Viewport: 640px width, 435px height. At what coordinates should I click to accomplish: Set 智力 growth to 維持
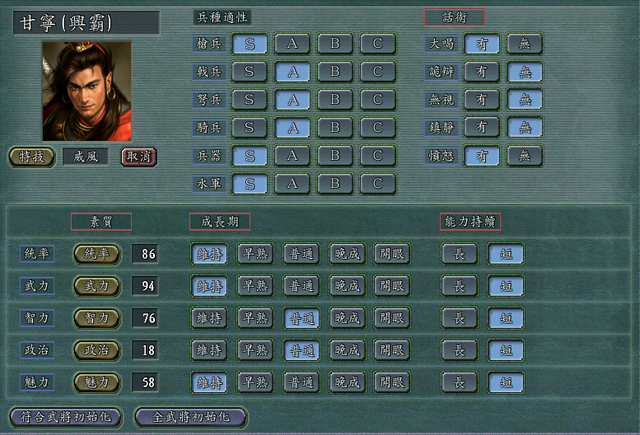point(209,318)
